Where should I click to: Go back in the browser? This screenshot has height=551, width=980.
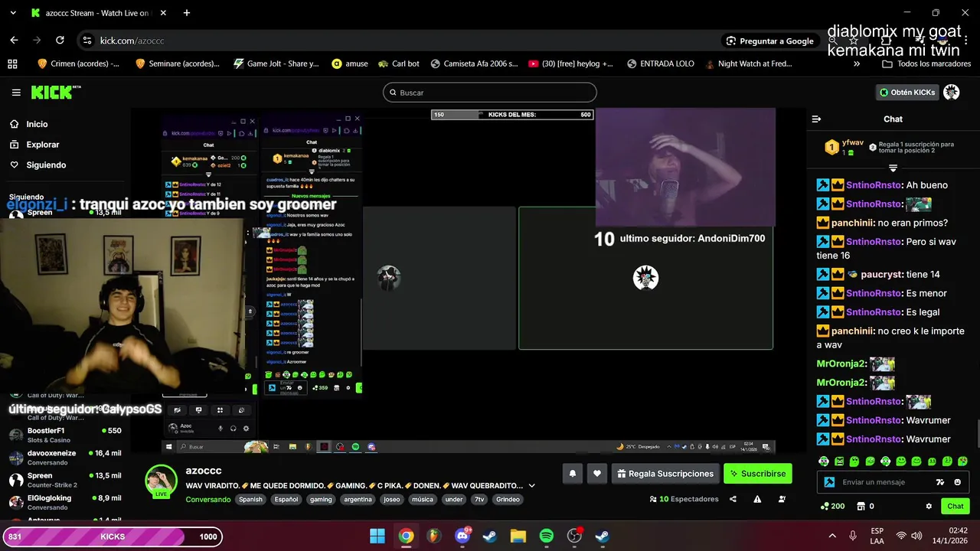click(14, 41)
